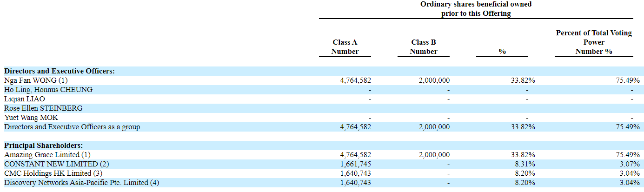Select the Ho Ling, Honnus CHEUNG row name
This screenshot has height=192, width=644.
pos(48,90)
